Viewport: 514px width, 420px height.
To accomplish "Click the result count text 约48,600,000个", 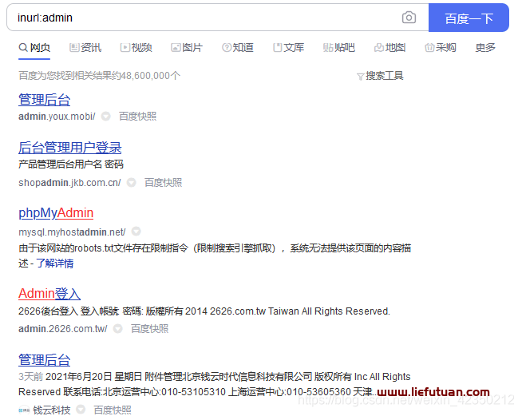I will [x=146, y=76].
